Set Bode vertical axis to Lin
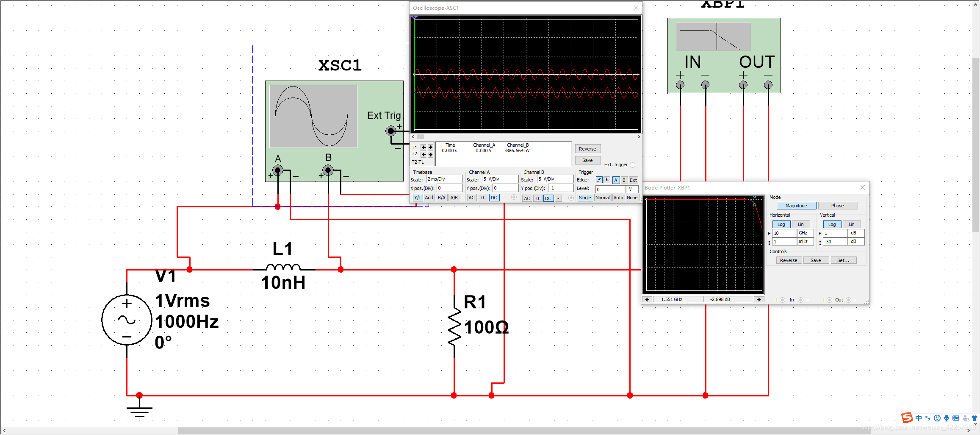Image resolution: width=980 pixels, height=435 pixels. point(851,224)
